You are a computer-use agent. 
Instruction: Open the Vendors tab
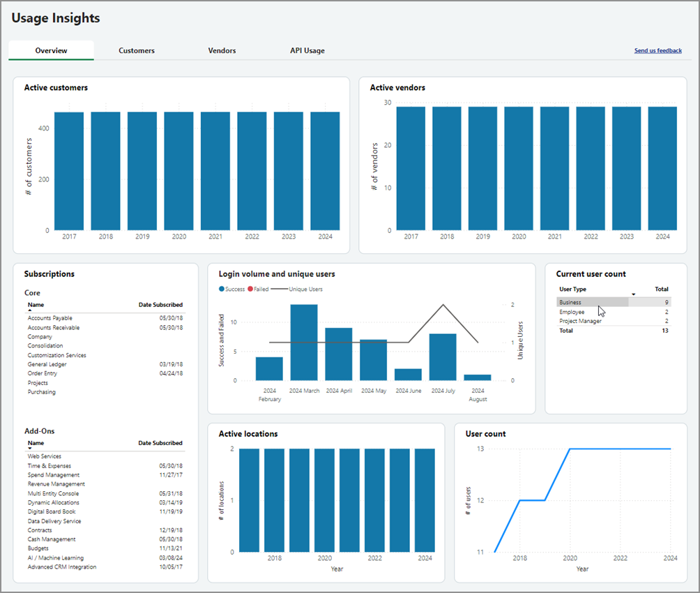click(222, 51)
